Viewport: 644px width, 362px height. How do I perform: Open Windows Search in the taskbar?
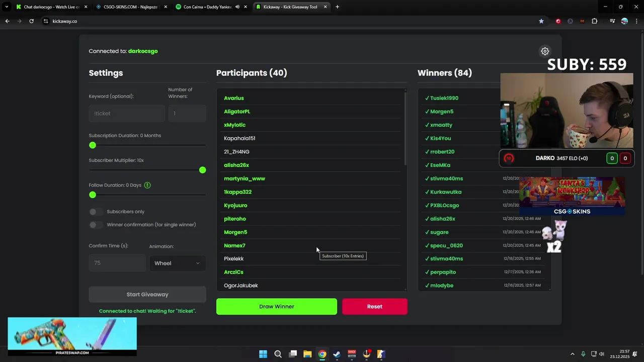tap(278, 354)
